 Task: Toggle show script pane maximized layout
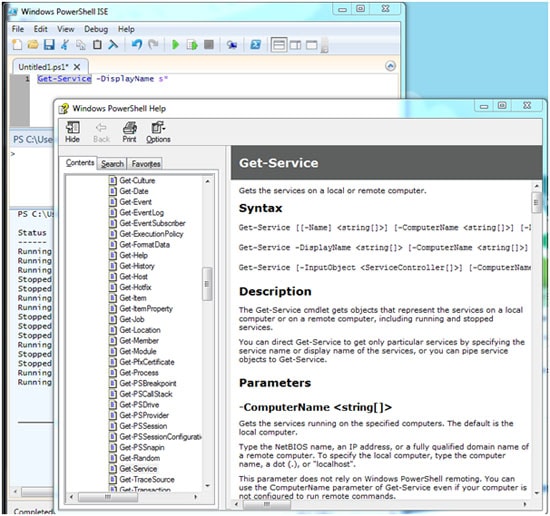311,45
